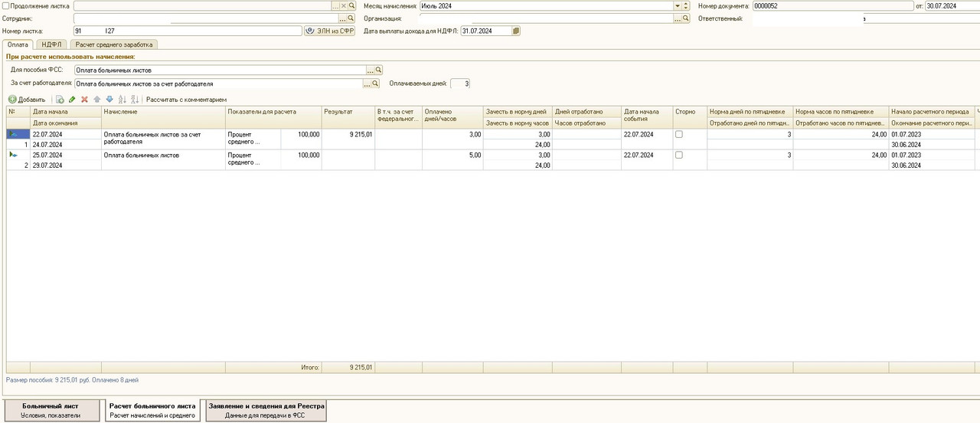Click Номер листка input field

pyautogui.click(x=188, y=31)
